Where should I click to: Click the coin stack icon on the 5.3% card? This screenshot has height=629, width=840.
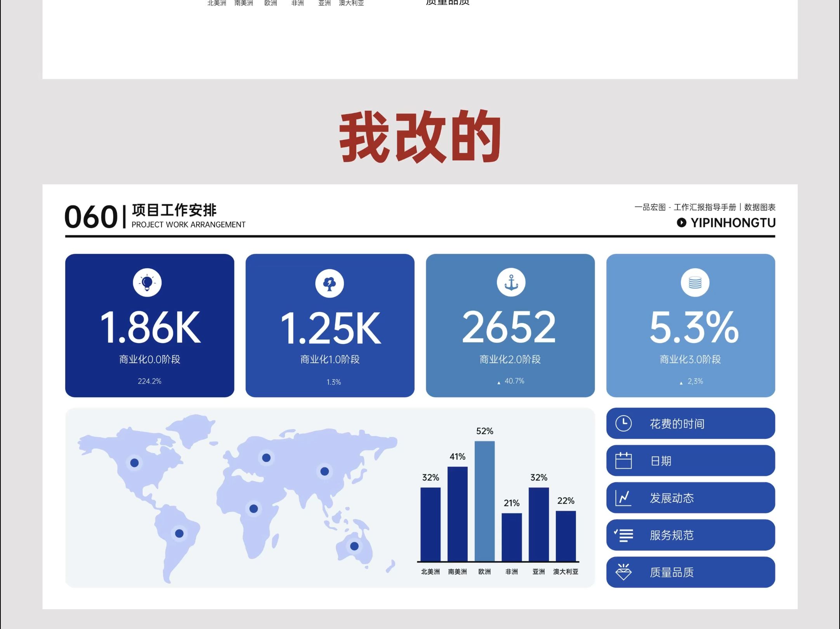tap(695, 283)
